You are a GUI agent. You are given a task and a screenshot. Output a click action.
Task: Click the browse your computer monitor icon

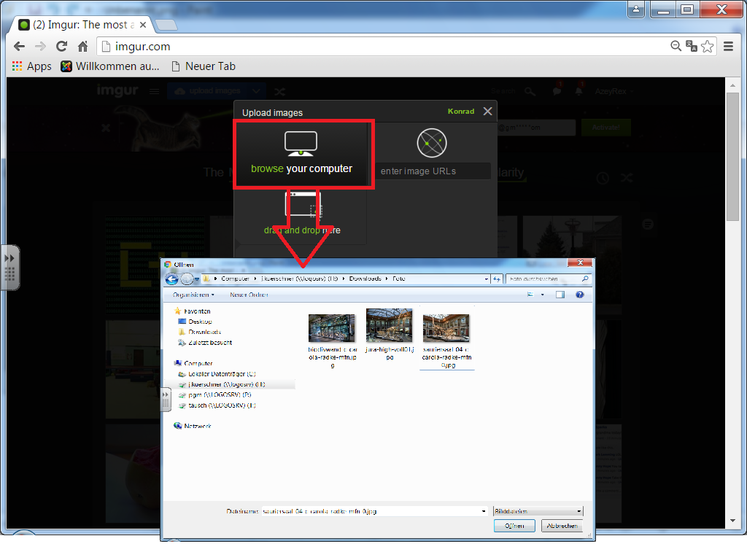click(301, 144)
